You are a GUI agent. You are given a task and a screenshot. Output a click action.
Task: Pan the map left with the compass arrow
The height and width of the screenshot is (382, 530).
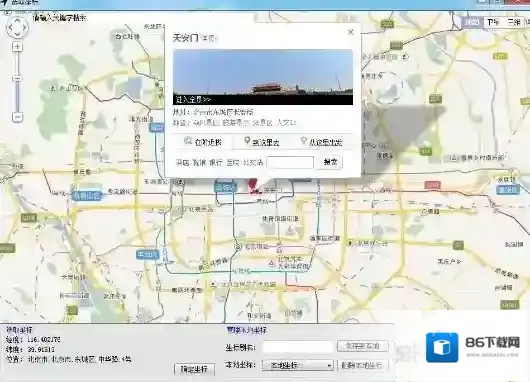coord(10,27)
